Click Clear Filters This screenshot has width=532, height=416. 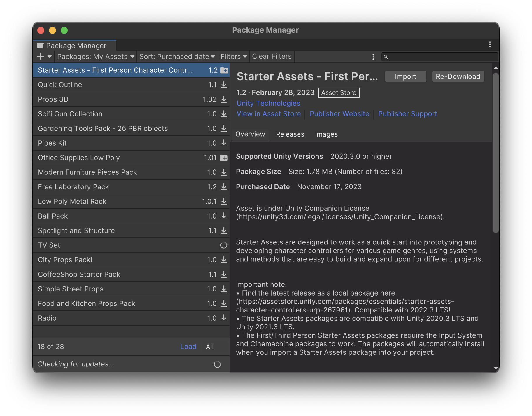[x=272, y=57]
